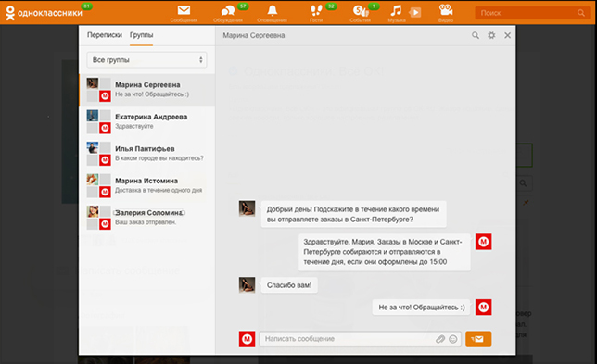Click the Одноклассники logo
Screen dimensions: 597x364
tap(44, 13)
